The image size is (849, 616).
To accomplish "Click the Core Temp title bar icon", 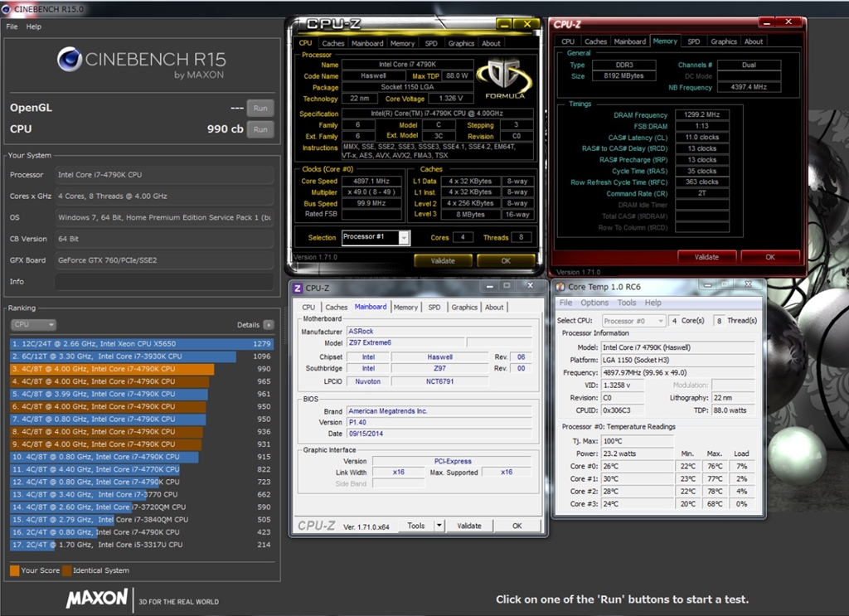I will point(560,287).
